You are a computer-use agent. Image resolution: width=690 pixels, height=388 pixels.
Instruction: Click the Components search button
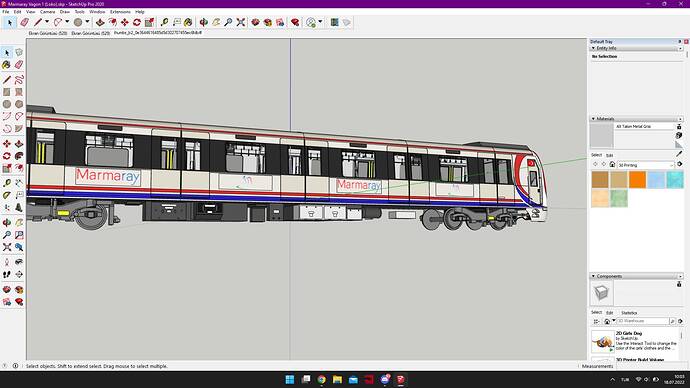pos(672,322)
